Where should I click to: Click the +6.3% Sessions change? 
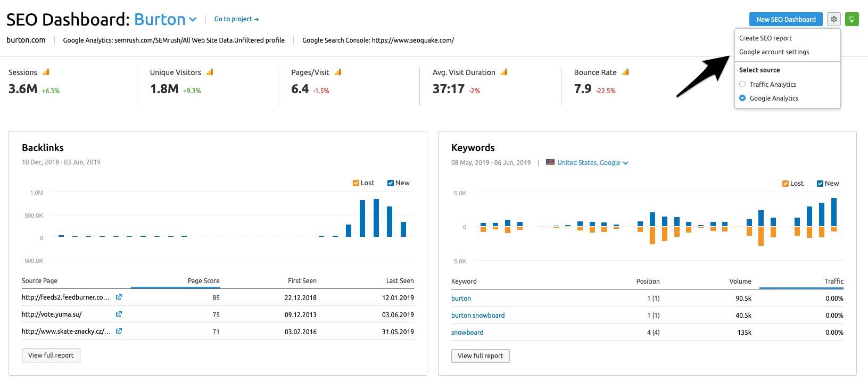(51, 91)
